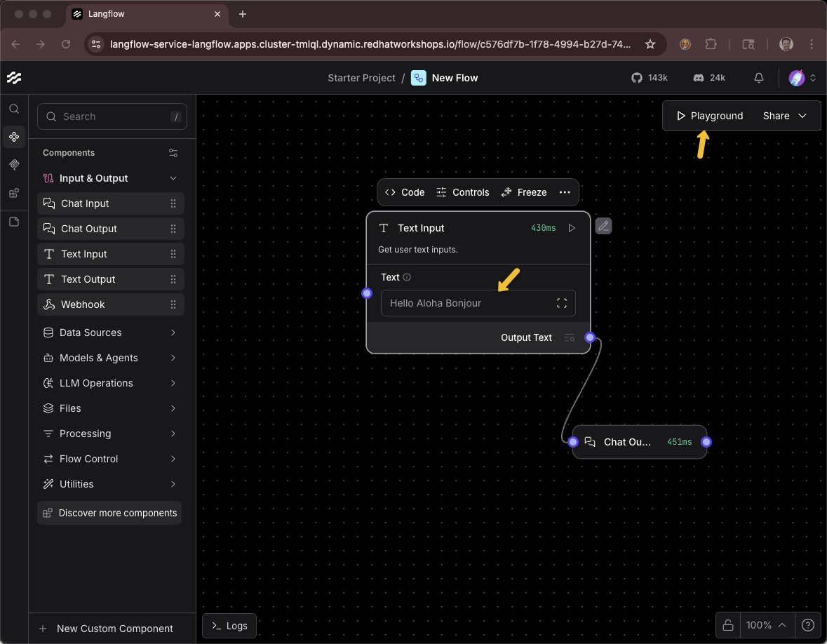Toggle the lock canvas control
Screen dimensions: 827x644
[727, 625]
